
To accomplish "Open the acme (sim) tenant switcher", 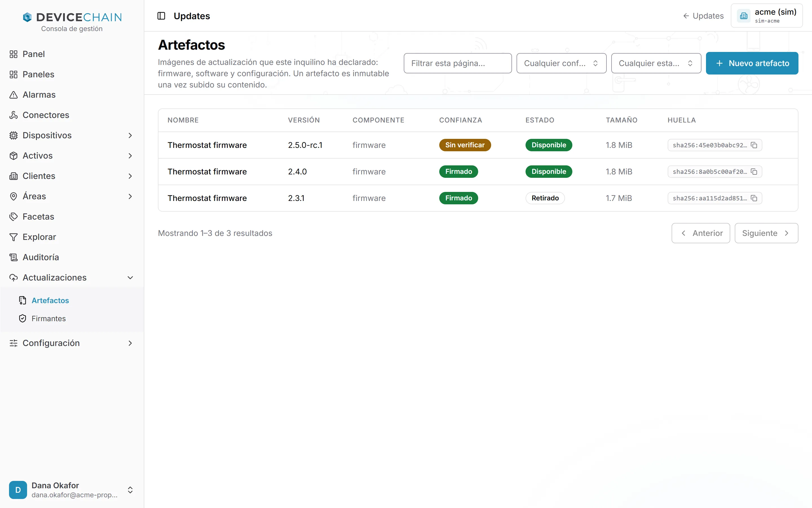I will [767, 16].
